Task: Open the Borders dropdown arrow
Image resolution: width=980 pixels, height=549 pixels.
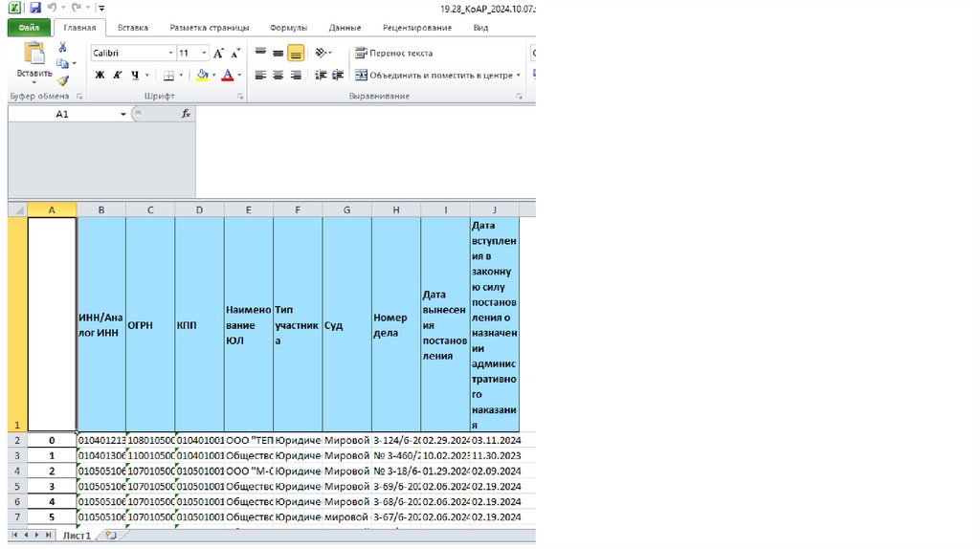Action: (x=181, y=76)
